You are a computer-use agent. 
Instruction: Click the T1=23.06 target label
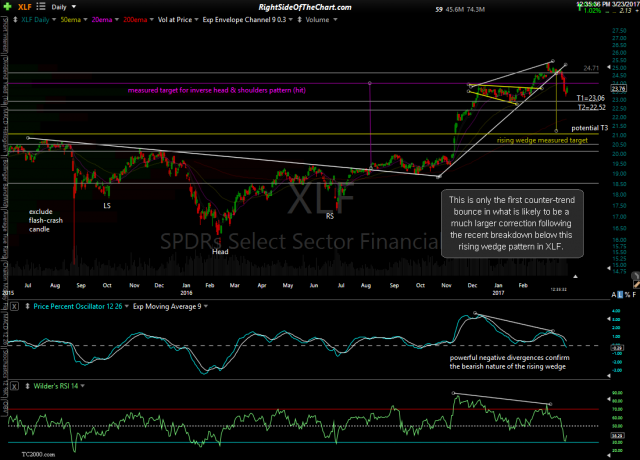tap(591, 98)
